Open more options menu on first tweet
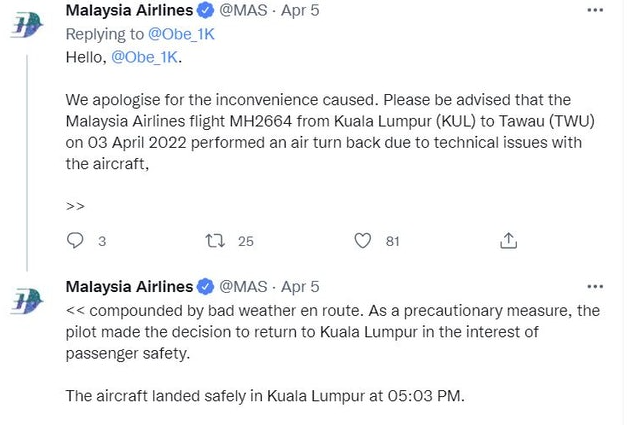 click(595, 11)
